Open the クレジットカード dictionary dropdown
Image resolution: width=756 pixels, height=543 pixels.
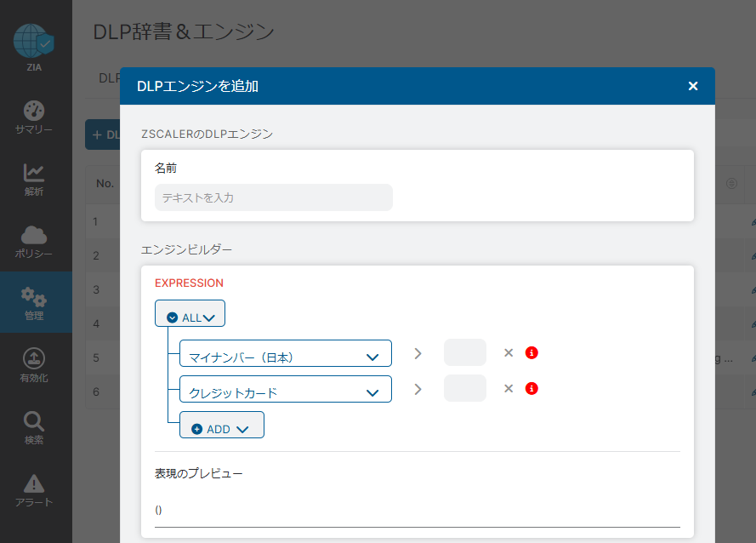pos(286,389)
